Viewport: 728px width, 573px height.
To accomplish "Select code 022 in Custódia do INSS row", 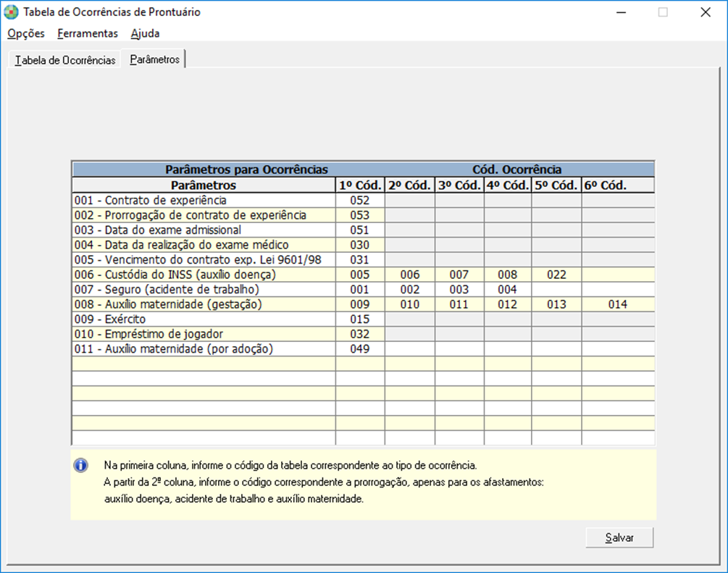I will pyautogui.click(x=556, y=275).
